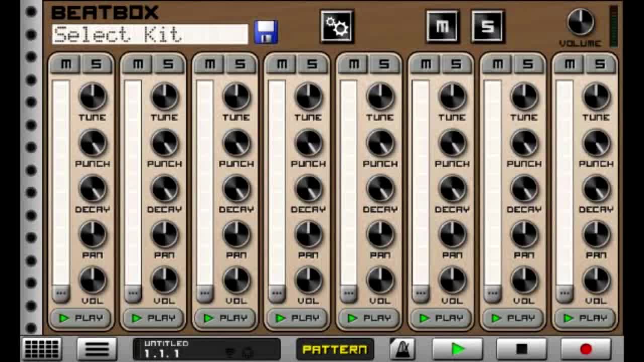Play the sixth channel's sample
Image resolution: width=644 pixels, height=362 pixels.
click(441, 318)
